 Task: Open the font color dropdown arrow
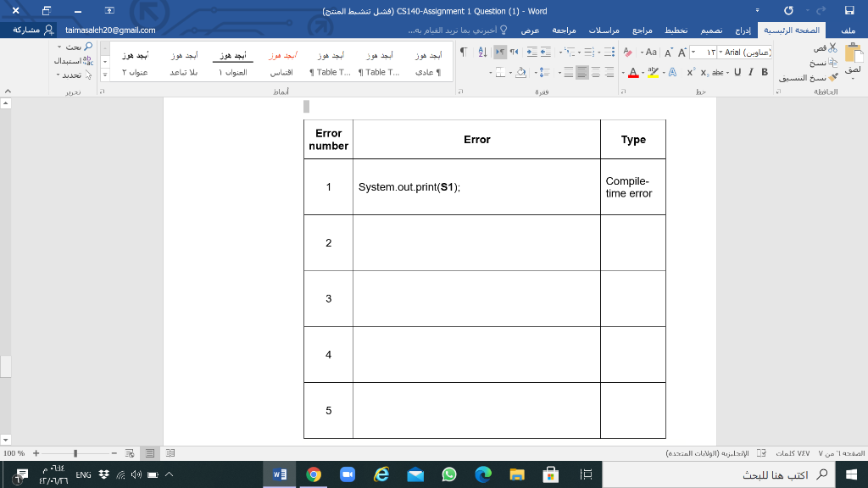[x=623, y=72]
